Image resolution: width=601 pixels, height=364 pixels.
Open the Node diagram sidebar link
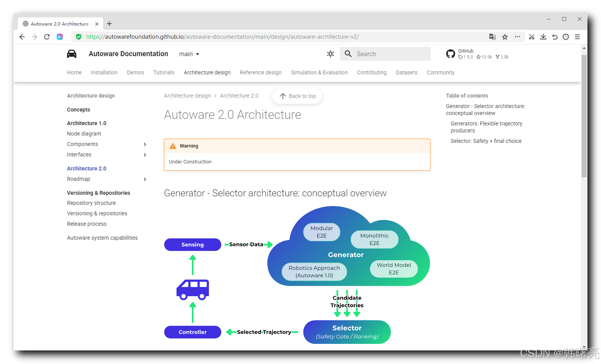[x=84, y=134]
